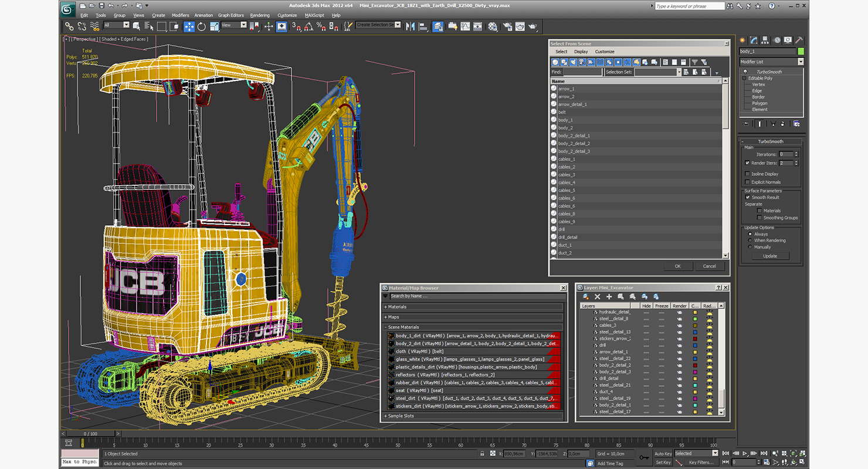
Task: Click the Render Production teapot icon
Action: tap(533, 26)
